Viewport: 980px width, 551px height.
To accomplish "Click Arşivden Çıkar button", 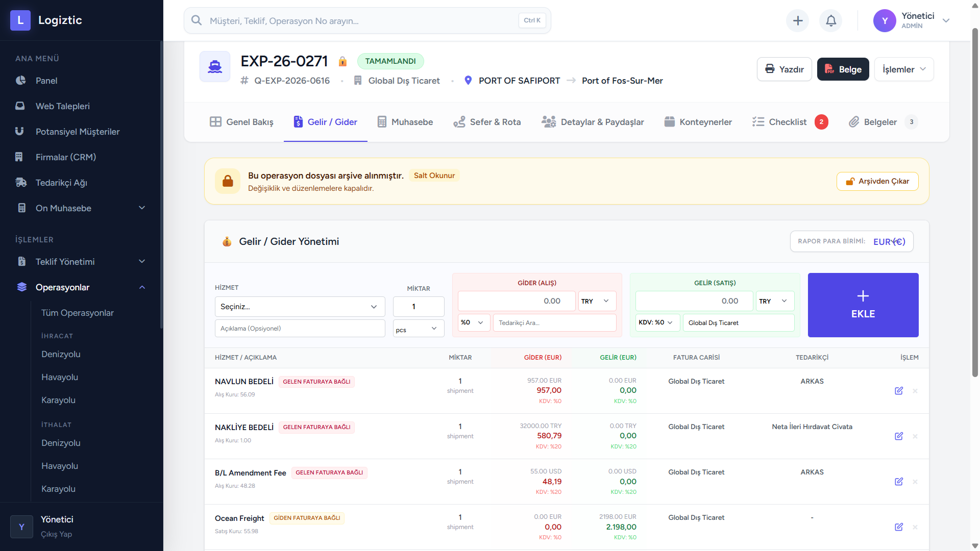I will 877,181.
